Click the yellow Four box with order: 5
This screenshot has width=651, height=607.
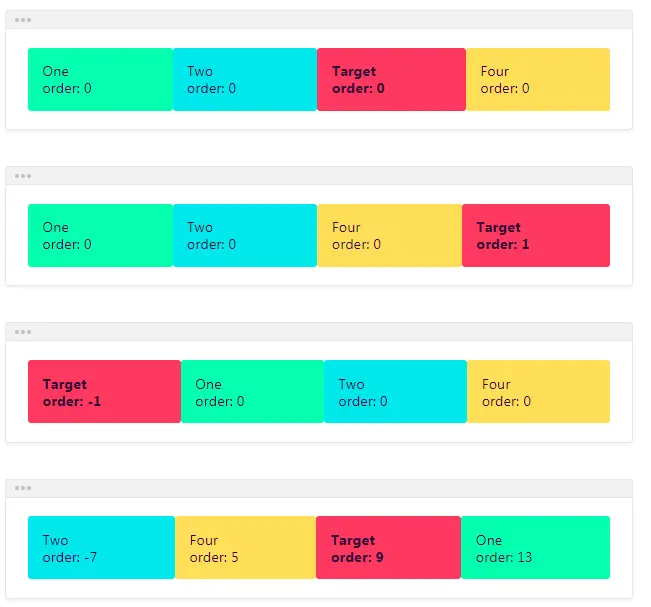pos(246,547)
